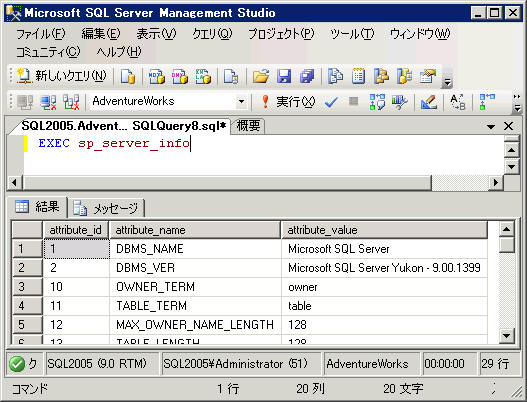Click the editor vertical scroll up arrow
527x402 pixels.
(511, 150)
